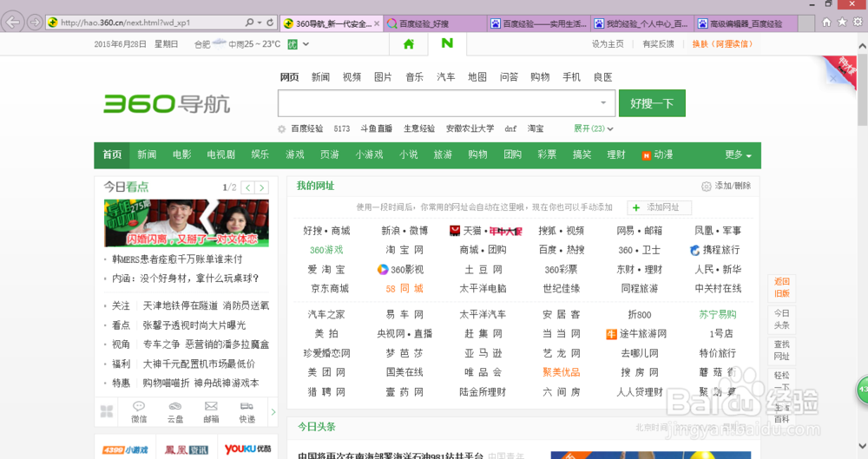The image size is (868, 459).
Task: Expand quick tools right arrow
Action: coord(273,412)
